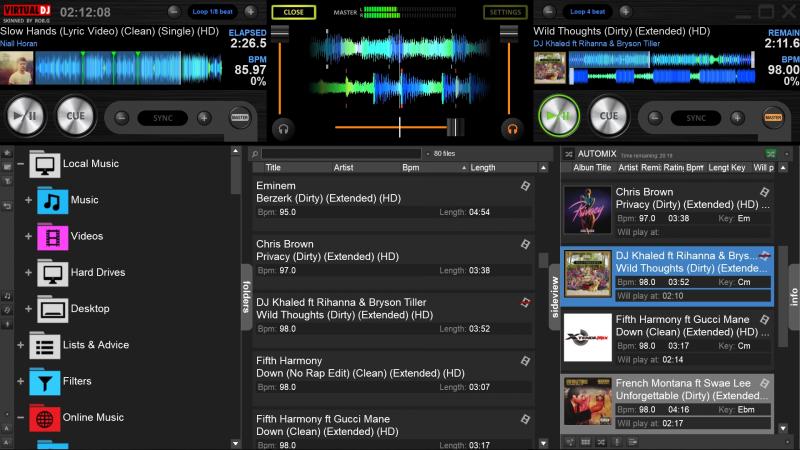Image resolution: width=800 pixels, height=450 pixels.
Task: Select the Music folder icon
Action: pyautogui.click(x=52, y=201)
